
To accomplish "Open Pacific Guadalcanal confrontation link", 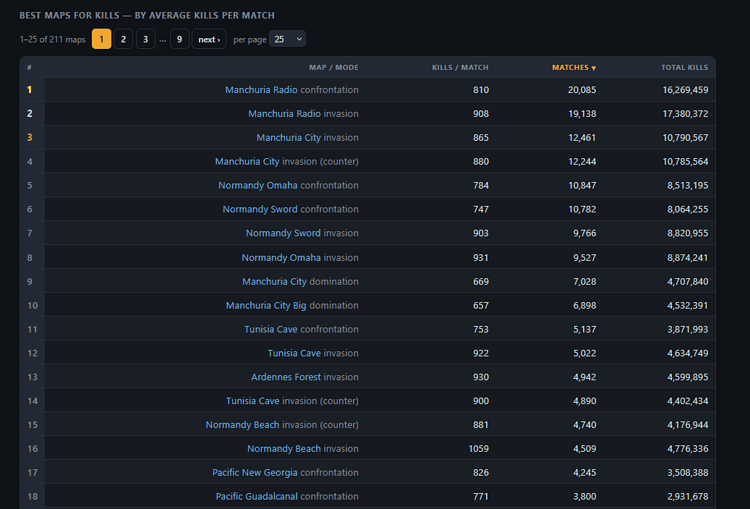I will [x=256, y=497].
